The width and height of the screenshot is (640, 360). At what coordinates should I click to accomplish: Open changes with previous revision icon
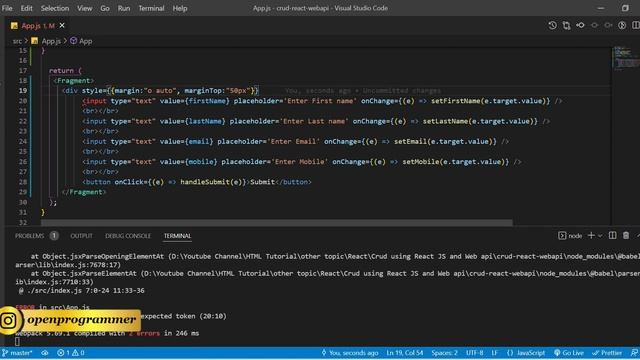click(580, 25)
